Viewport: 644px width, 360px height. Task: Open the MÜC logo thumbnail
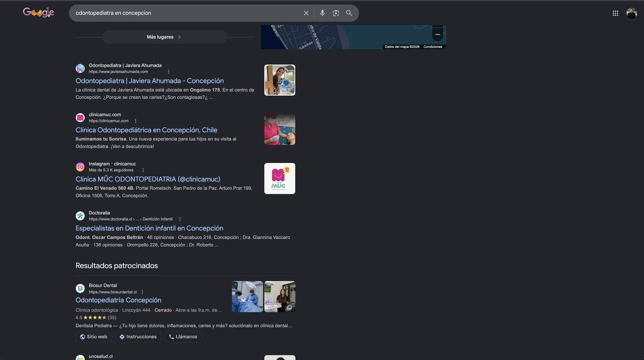pyautogui.click(x=280, y=179)
